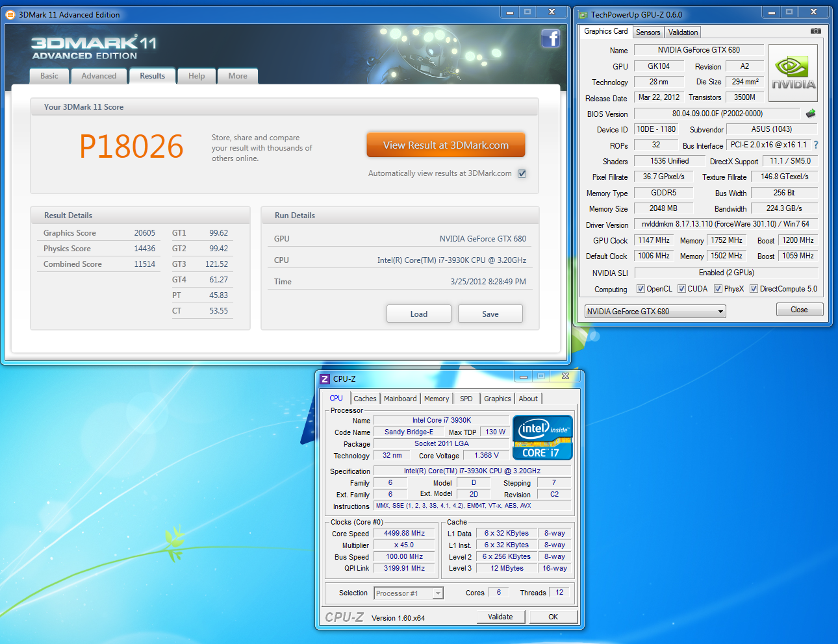Switch to the Sensors tab in GPU-Z
The height and width of the screenshot is (644, 838).
point(648,32)
